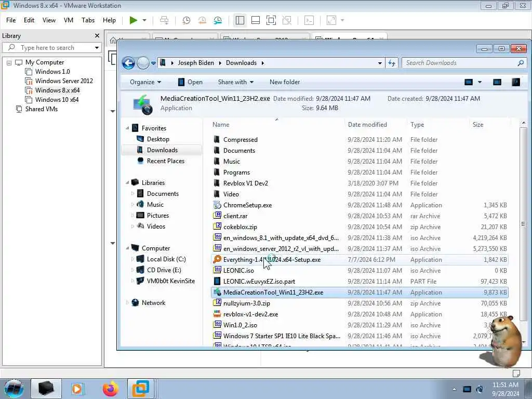Open the power options dropdown arrow
This screenshot has height=399, width=532.
[144, 20]
